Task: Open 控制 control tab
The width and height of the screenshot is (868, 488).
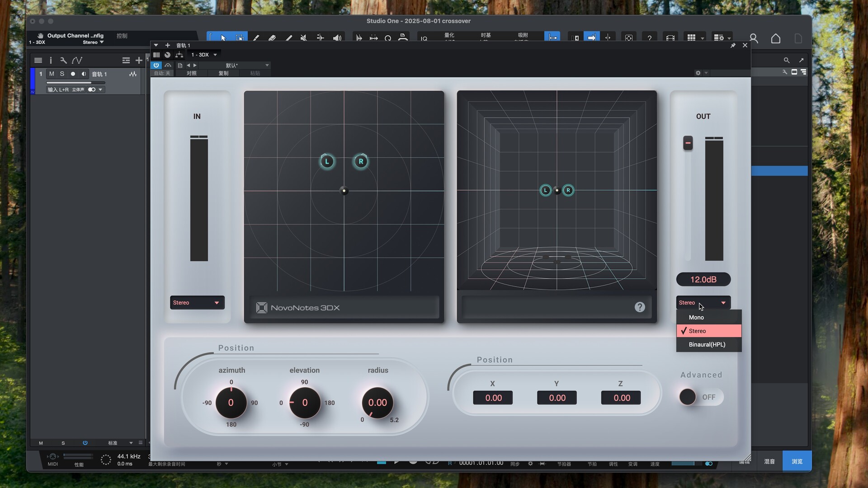Action: (x=122, y=36)
